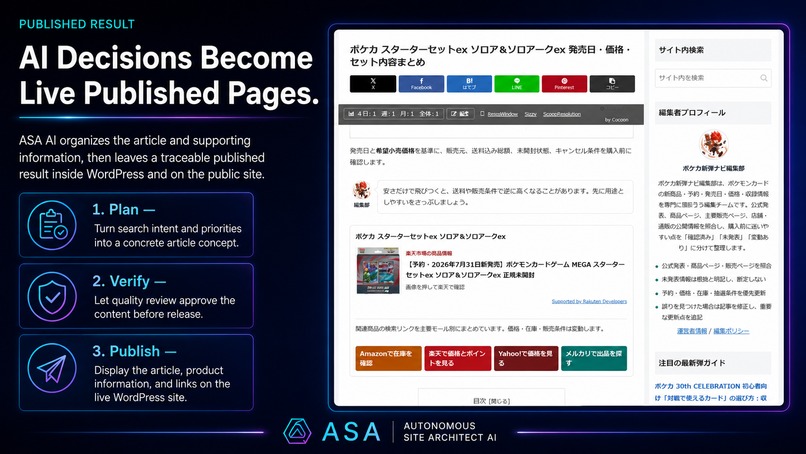The height and width of the screenshot is (454, 806).
Task: Open the Sizzy link in admin bar
Action: coord(530,114)
